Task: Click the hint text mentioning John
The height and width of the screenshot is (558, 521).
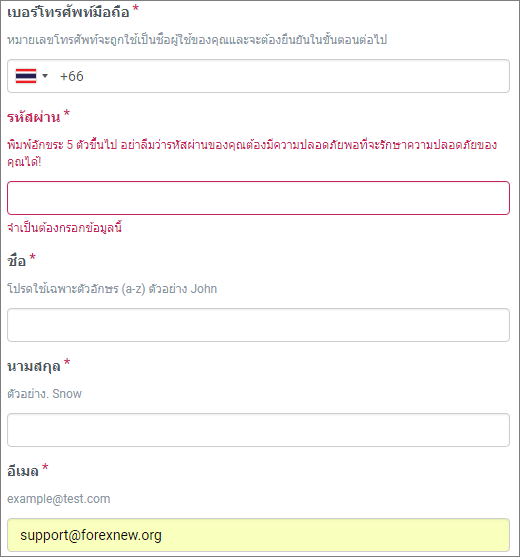Action: [x=112, y=288]
